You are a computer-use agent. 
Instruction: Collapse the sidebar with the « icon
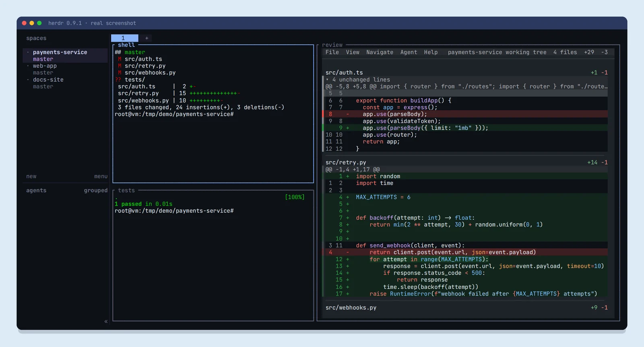coord(106,321)
